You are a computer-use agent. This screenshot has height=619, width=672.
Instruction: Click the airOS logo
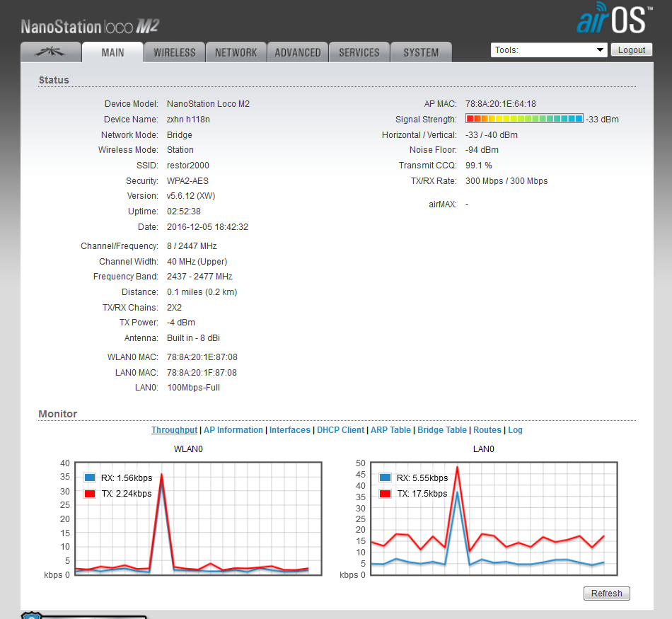pos(615,18)
